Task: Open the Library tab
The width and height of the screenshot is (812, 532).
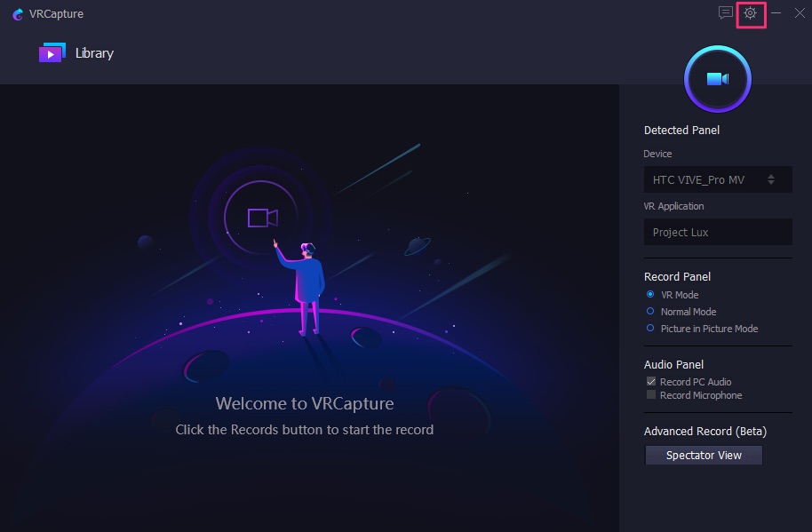Action: click(x=76, y=52)
